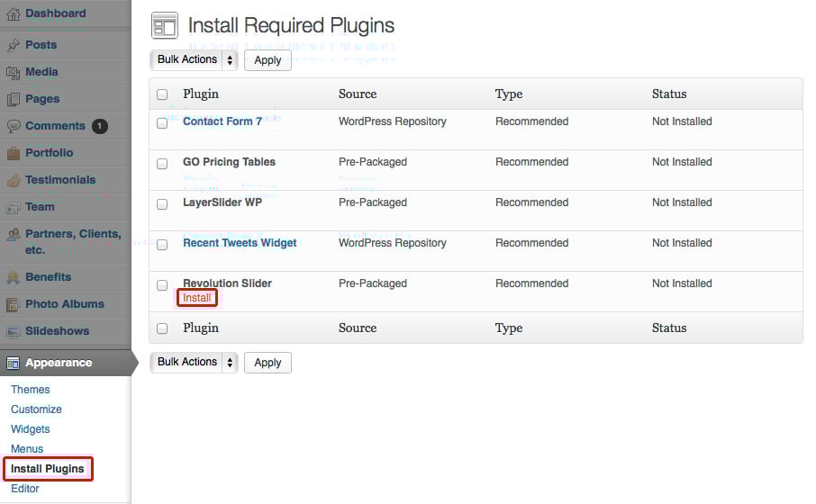Click the Posts pushpin icon
816x504 pixels.
click(x=14, y=45)
